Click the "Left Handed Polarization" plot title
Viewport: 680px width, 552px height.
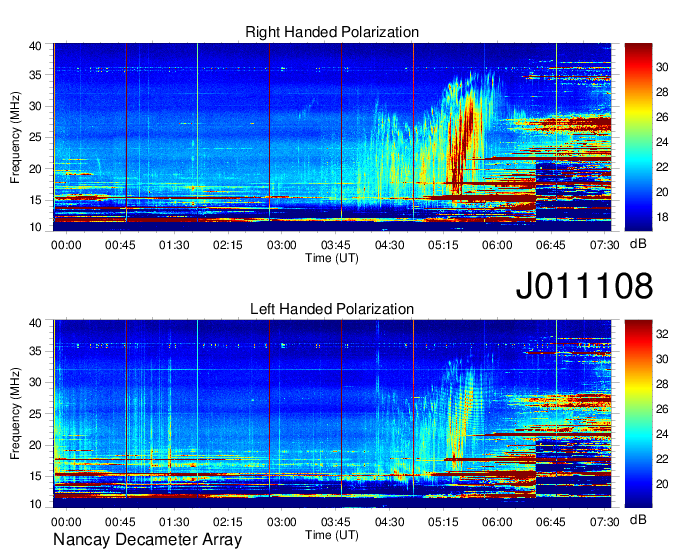(332, 309)
